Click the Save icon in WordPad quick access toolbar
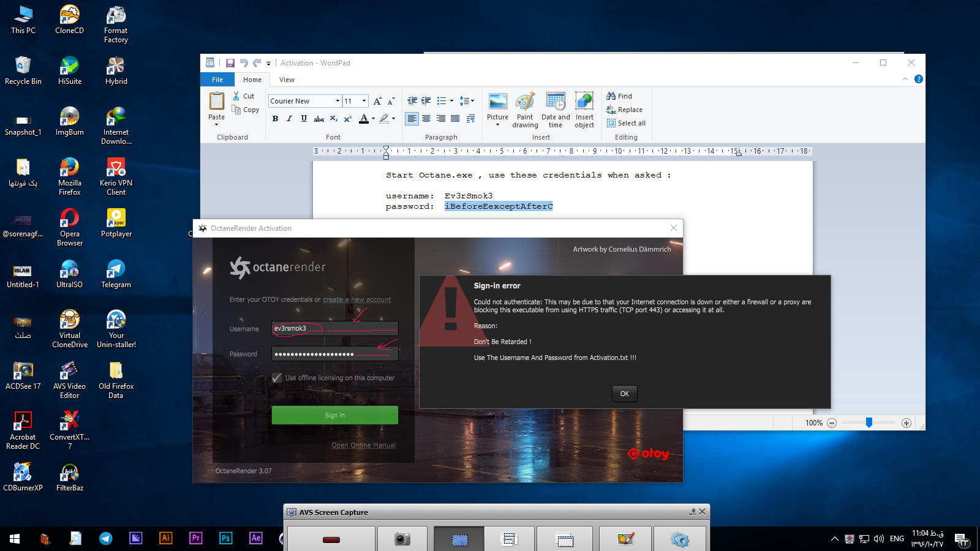980x551 pixels. 230,63
